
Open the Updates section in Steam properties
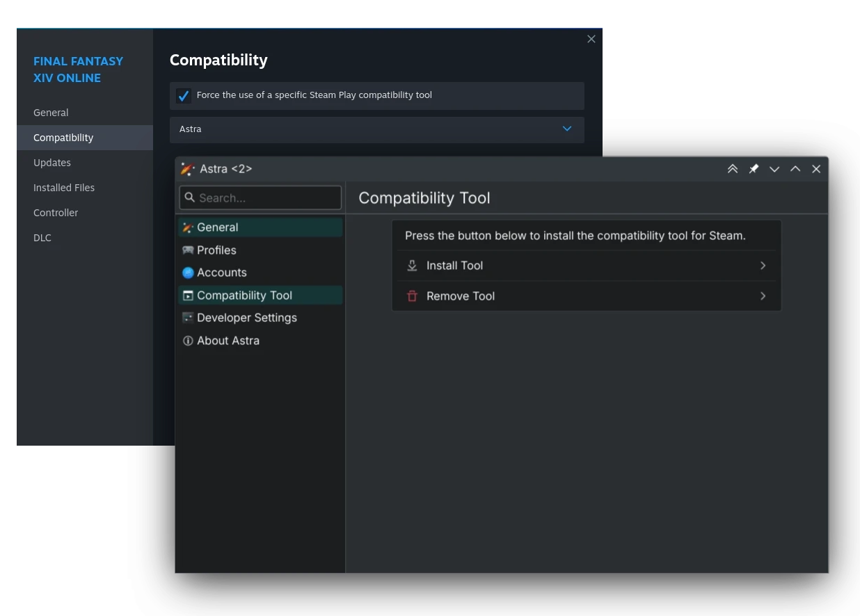pyautogui.click(x=52, y=163)
